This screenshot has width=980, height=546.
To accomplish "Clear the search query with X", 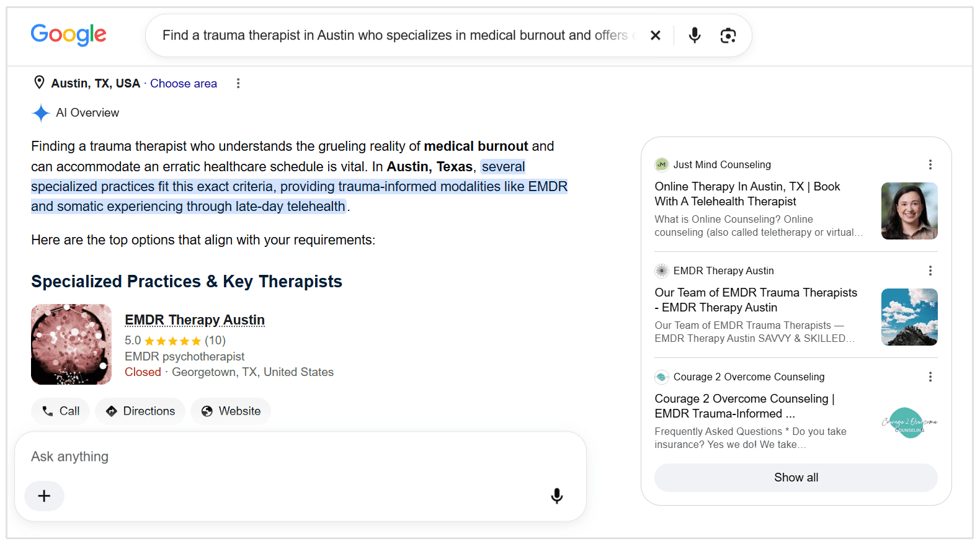I will point(655,35).
